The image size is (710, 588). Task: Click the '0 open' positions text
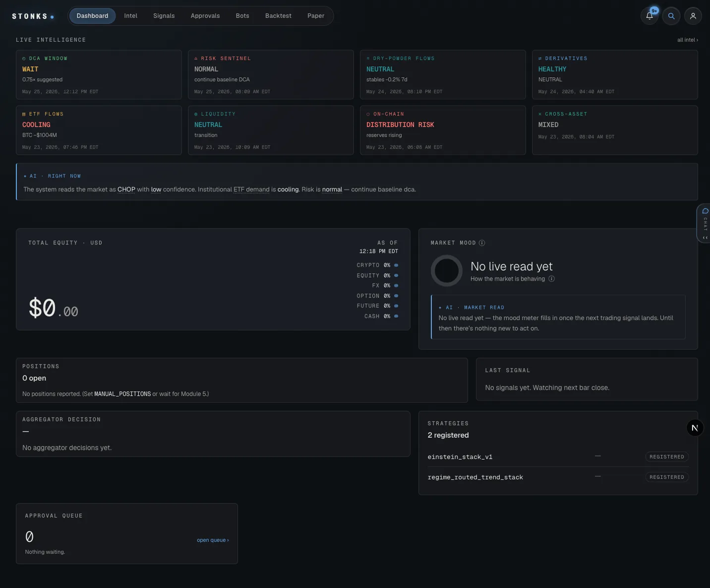point(34,378)
